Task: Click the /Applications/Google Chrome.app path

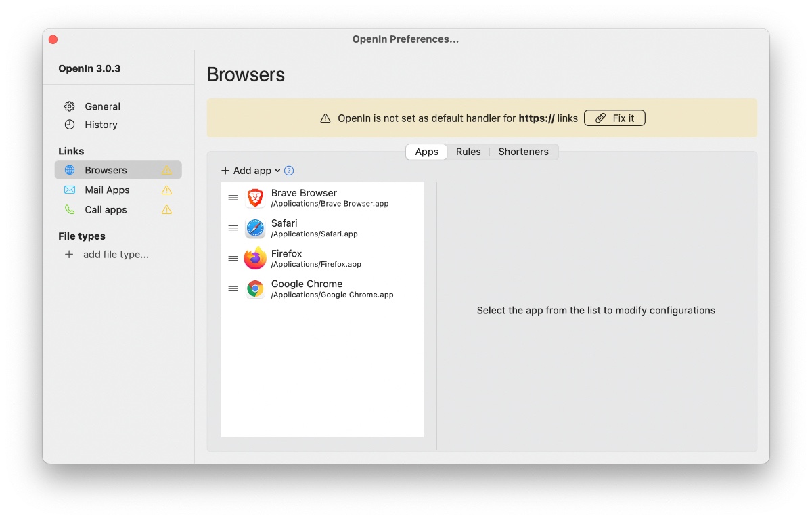Action: click(x=332, y=295)
